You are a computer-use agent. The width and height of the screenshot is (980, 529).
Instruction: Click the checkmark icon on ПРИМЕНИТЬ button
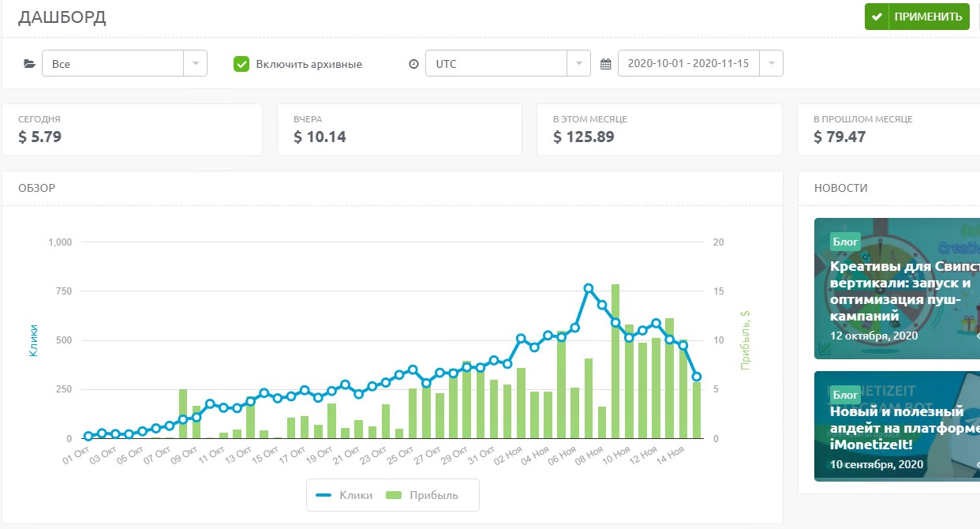[877, 17]
